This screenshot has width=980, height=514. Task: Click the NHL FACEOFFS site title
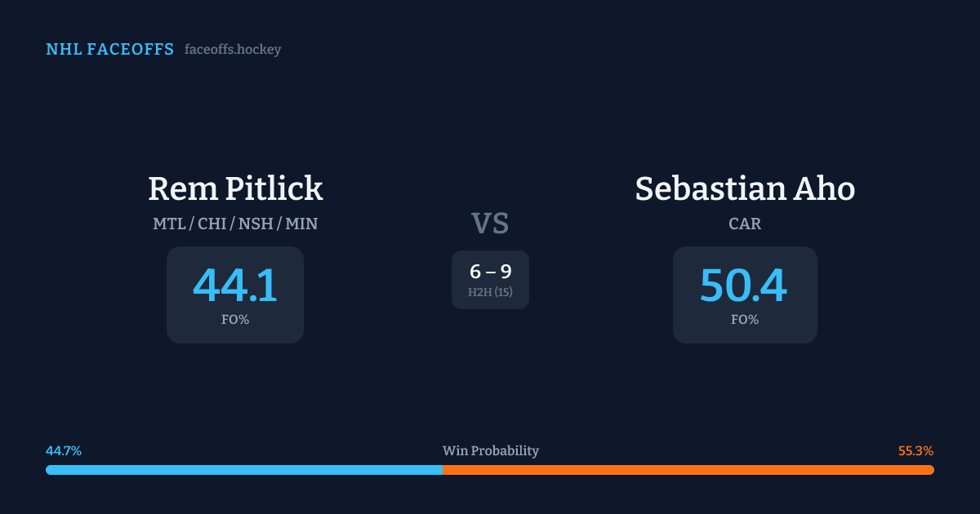point(109,50)
